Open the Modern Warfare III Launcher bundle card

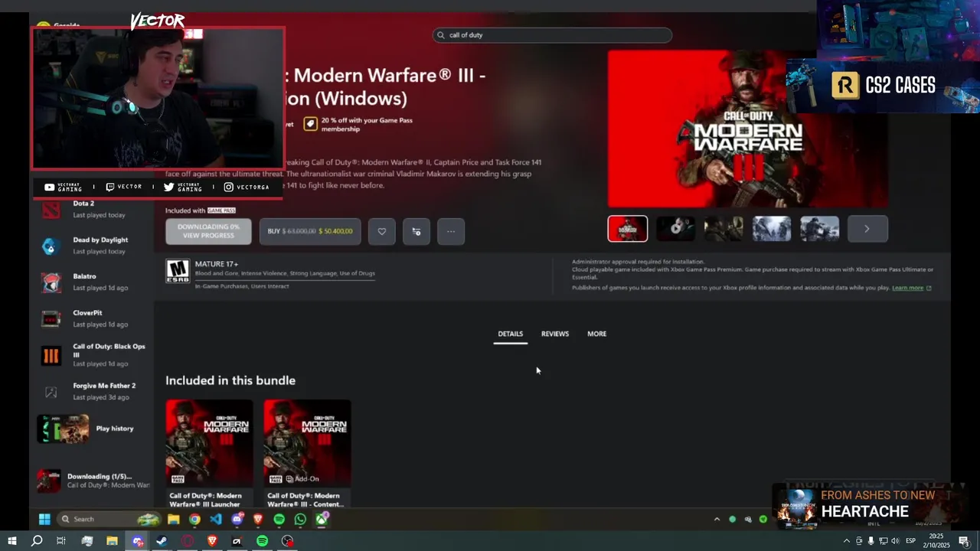click(209, 453)
